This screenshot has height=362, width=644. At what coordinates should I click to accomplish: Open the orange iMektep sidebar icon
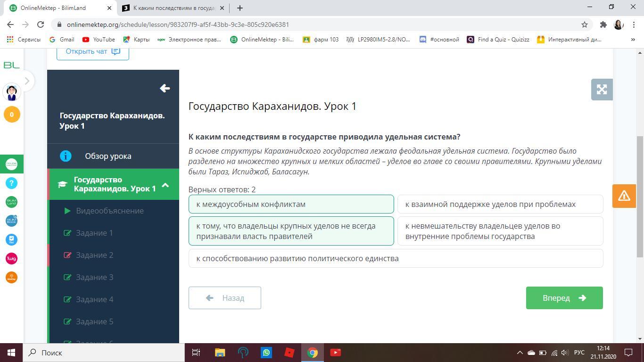[12, 277]
